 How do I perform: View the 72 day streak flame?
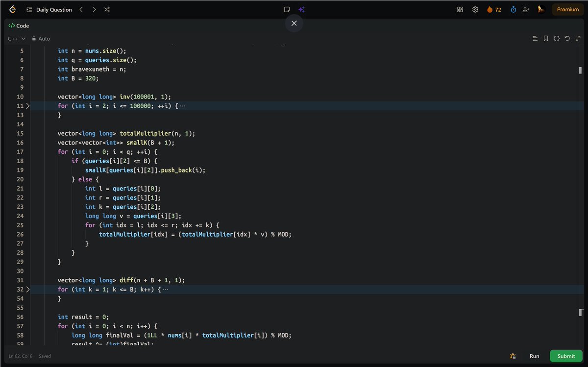(x=494, y=9)
